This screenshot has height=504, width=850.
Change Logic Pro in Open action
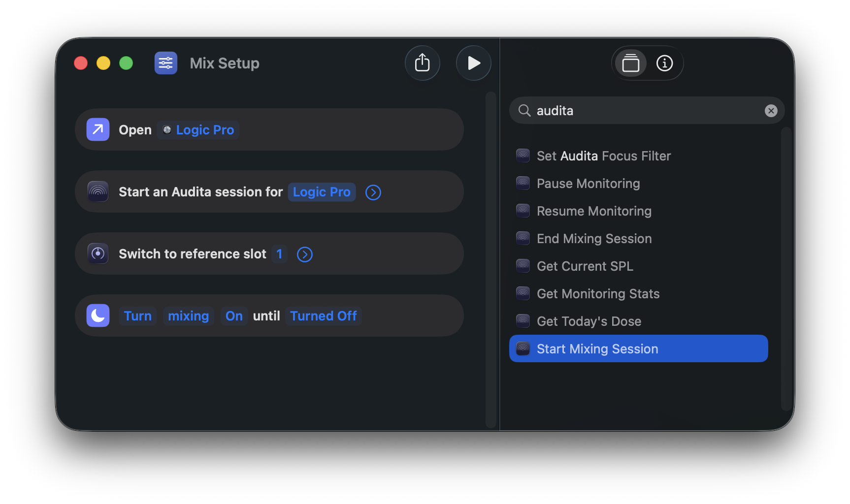click(x=198, y=130)
